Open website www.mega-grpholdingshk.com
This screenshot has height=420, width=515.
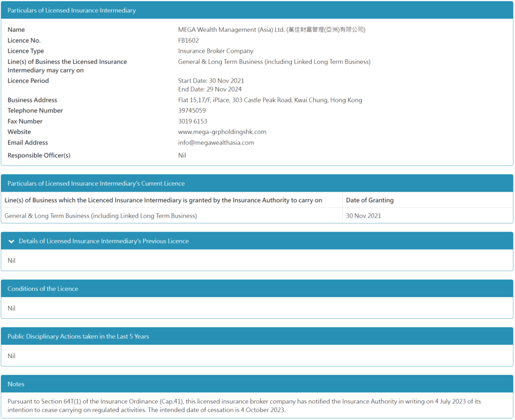point(222,132)
